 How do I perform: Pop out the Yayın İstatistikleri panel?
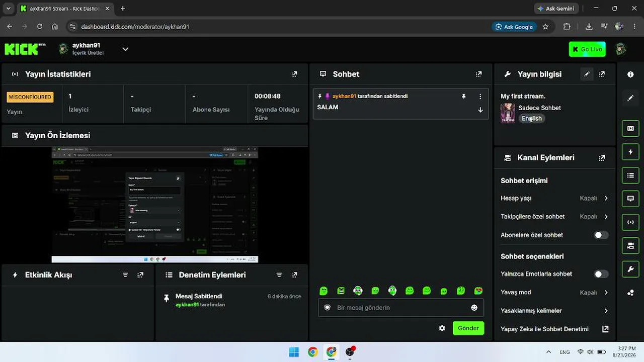[x=294, y=74]
